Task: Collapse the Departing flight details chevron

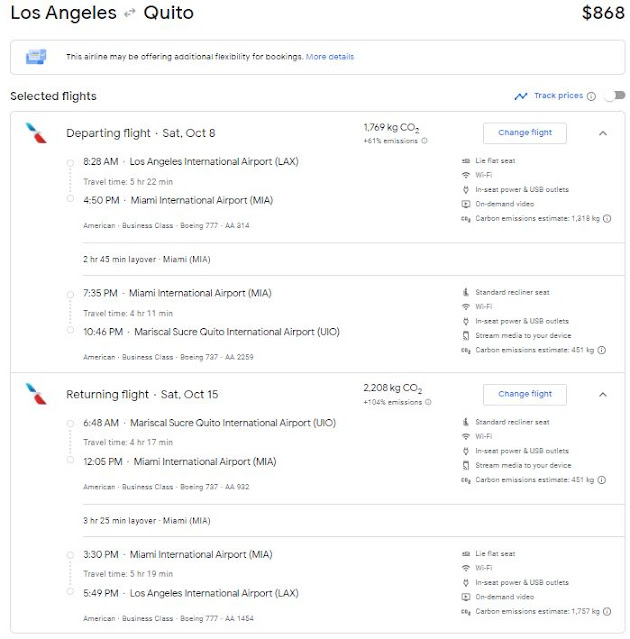Action: [x=602, y=133]
